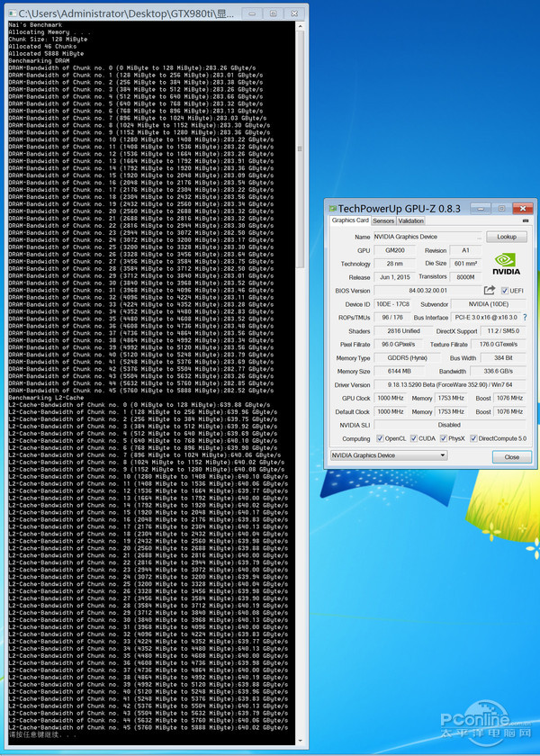Click the console line "Nai's Benchmark"

coord(35,24)
